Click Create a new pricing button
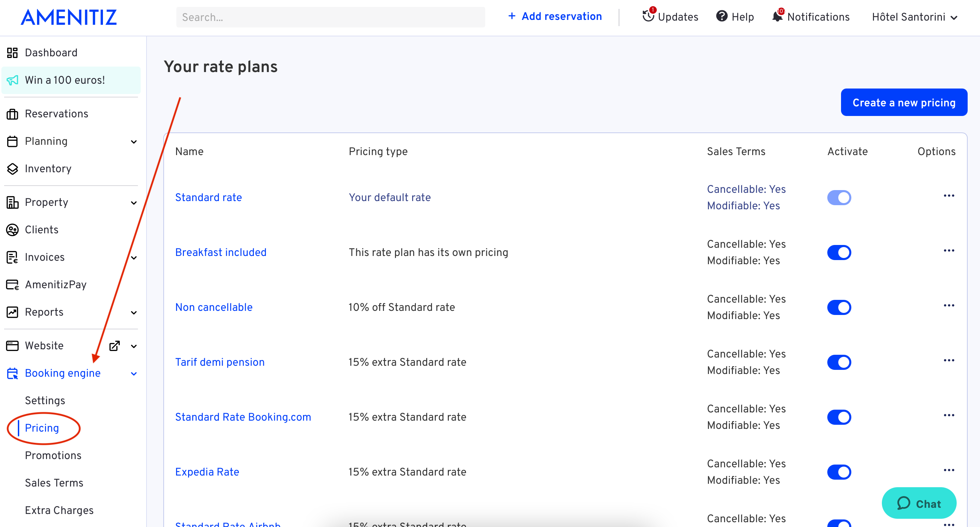The image size is (980, 527). [x=903, y=102]
